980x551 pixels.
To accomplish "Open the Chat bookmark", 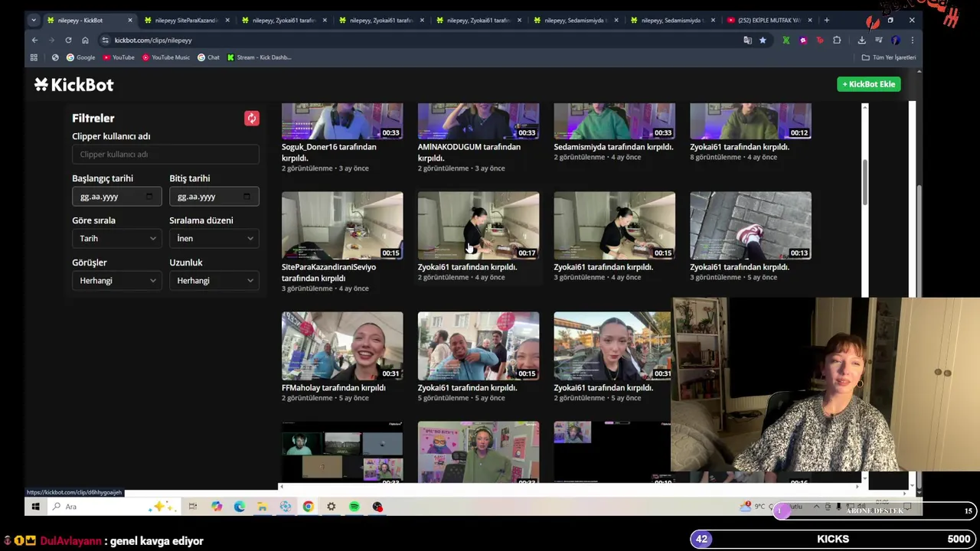I will 208,57.
